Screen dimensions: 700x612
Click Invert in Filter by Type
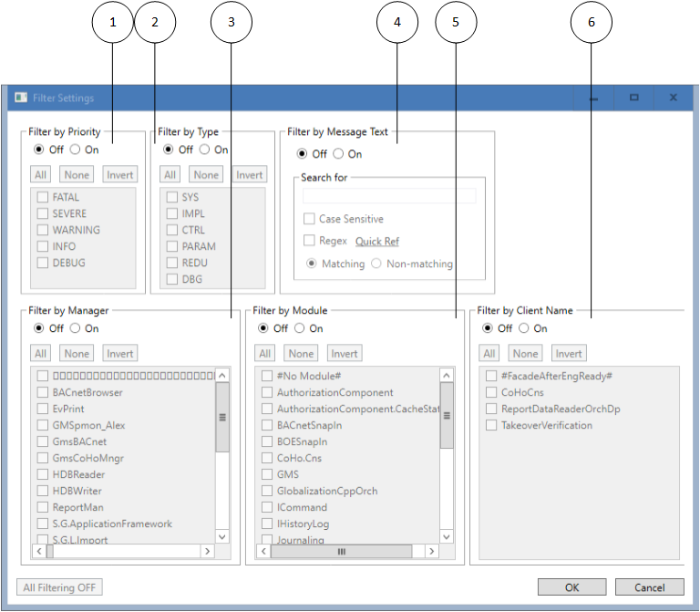coord(250,175)
